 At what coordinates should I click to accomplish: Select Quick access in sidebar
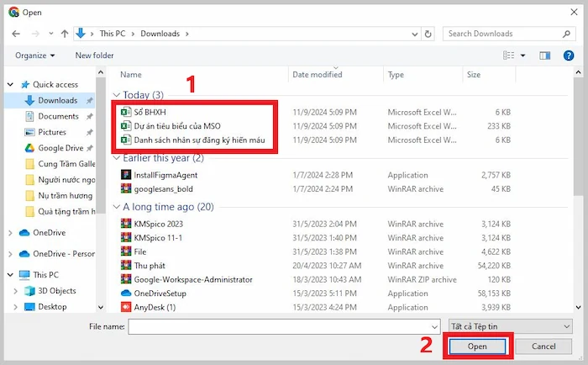pos(55,84)
